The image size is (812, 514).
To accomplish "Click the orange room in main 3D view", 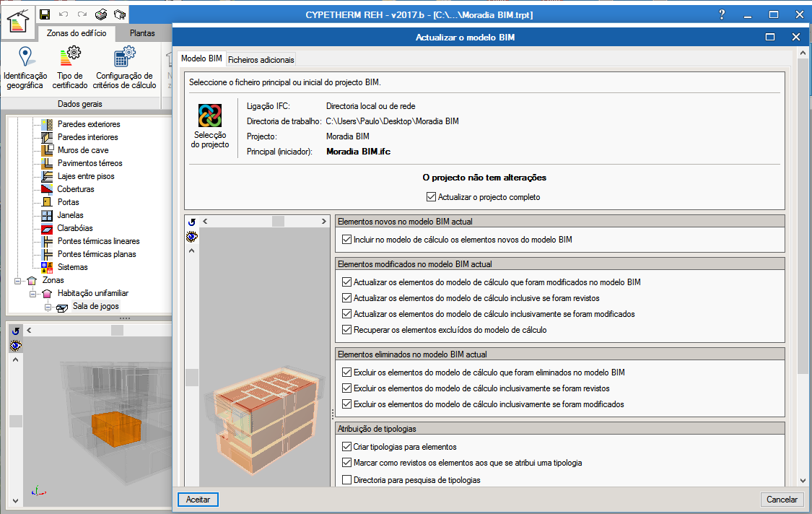I will [116, 429].
